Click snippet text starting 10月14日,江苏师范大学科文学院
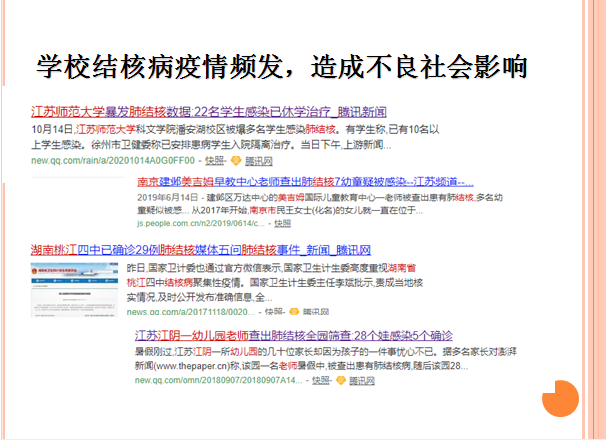This screenshot has width=606, height=440. (235, 129)
